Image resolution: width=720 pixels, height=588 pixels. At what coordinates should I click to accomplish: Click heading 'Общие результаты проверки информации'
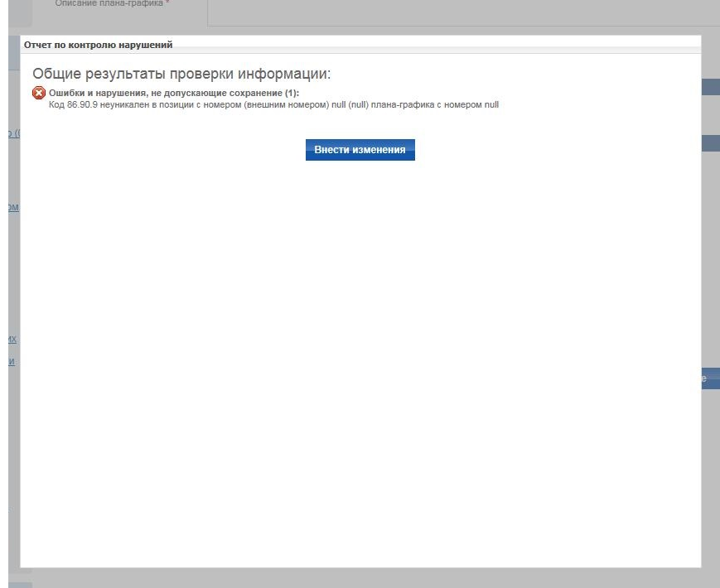pyautogui.click(x=181, y=74)
